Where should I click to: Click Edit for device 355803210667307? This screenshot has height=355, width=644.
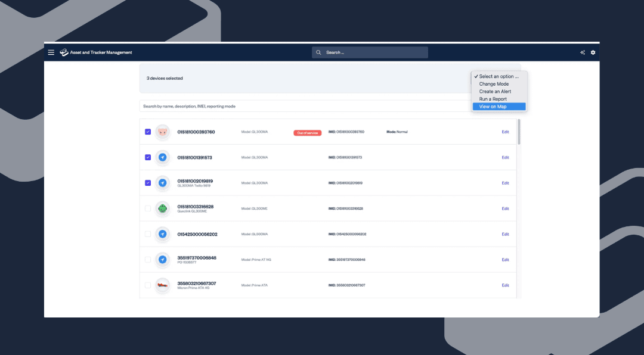[x=505, y=285]
